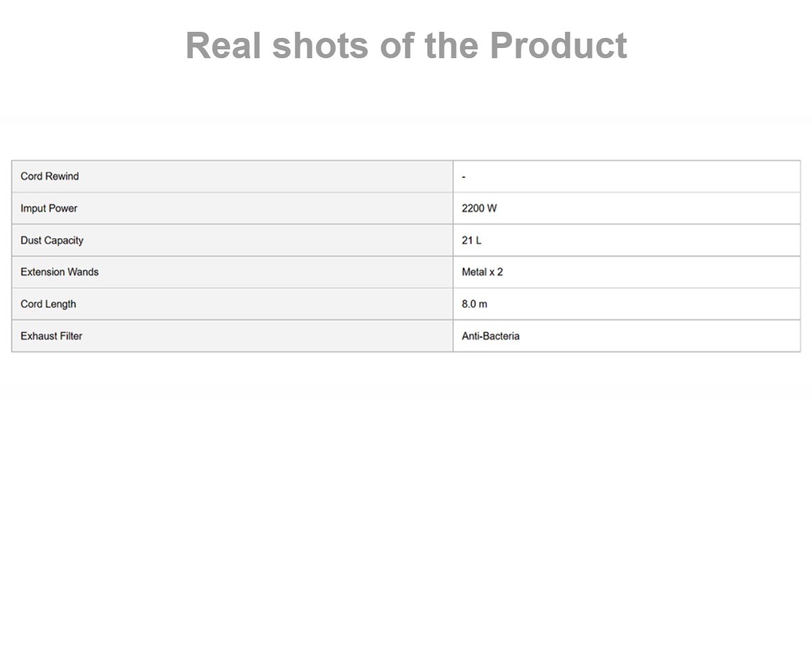Click the word 'Product' in the heading
Viewport: 812px width, 657px height.
click(x=558, y=45)
